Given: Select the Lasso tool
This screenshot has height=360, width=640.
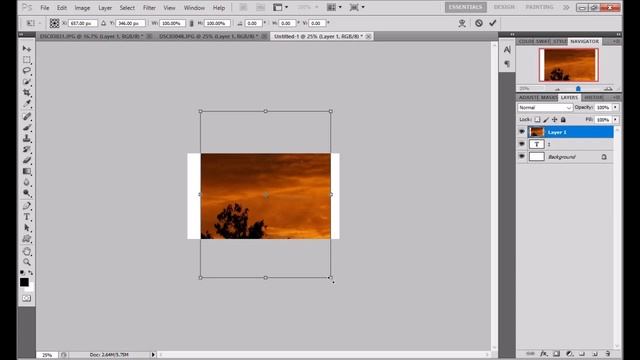Looking at the screenshot, I should [x=27, y=71].
